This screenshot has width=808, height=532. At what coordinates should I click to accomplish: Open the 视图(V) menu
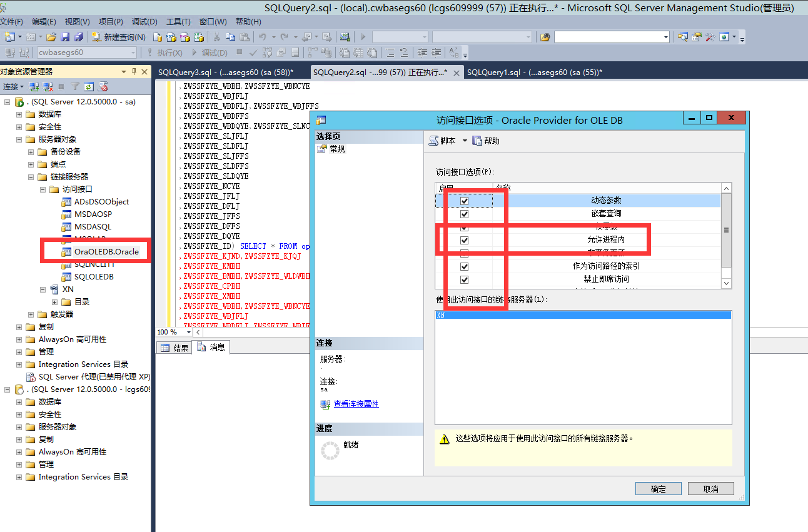[x=77, y=22]
